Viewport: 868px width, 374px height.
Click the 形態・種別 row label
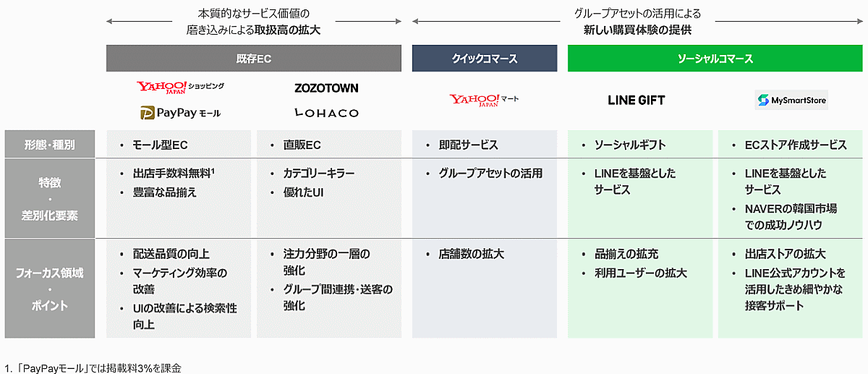pos(49,145)
